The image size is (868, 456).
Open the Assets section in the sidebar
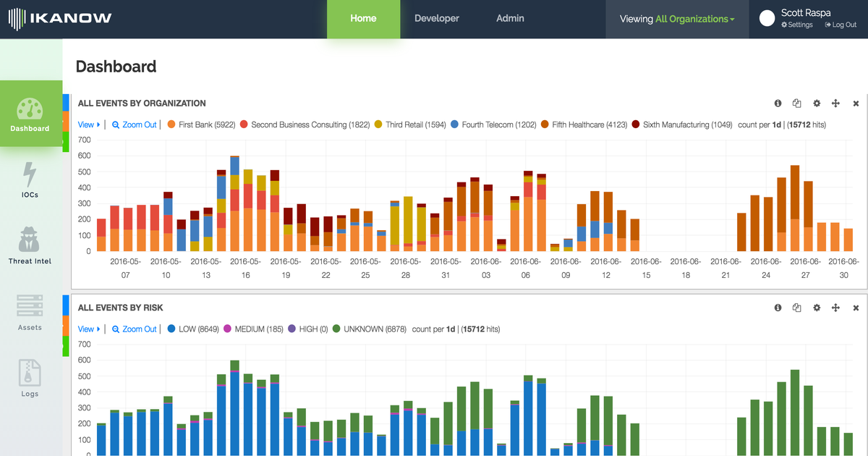tap(30, 310)
